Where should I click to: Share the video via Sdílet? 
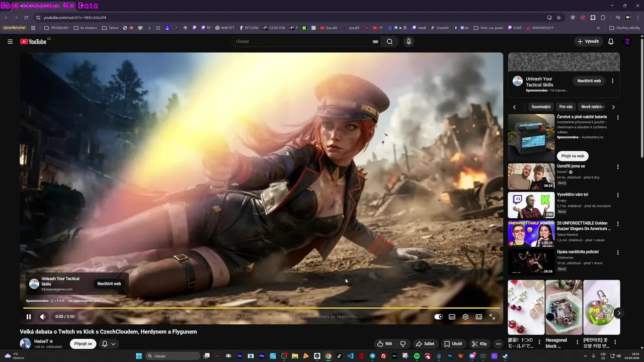[425, 344]
